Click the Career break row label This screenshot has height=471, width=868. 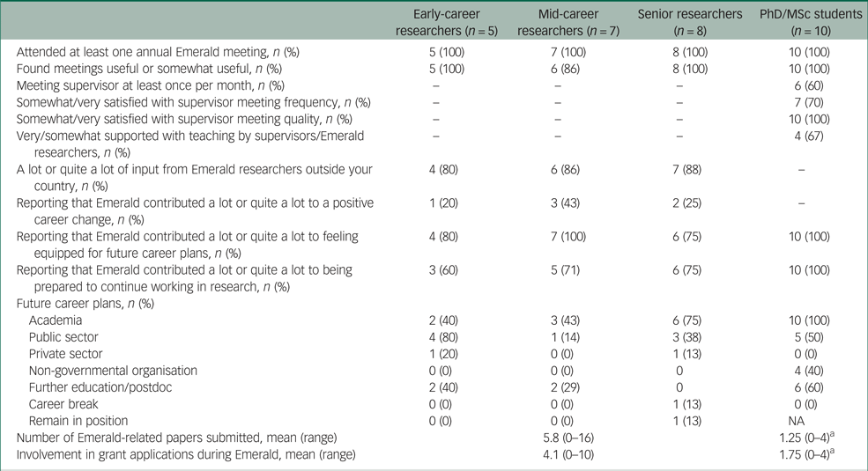pyautogui.click(x=65, y=404)
